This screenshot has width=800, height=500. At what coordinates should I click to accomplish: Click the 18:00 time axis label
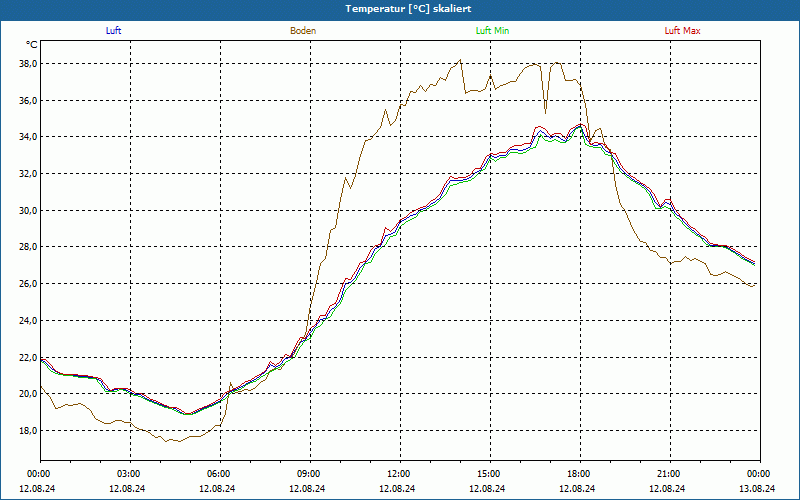[580, 474]
